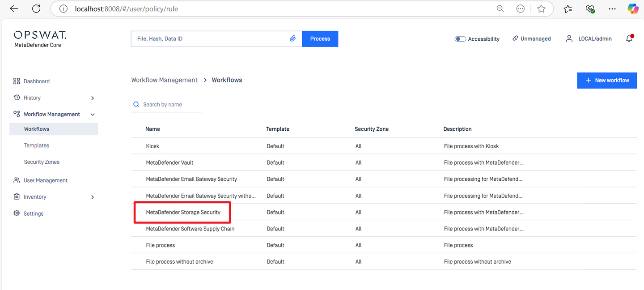Open MetaDefender Email Gateway Security workflow
Screen dimensions: 644x290
191,179
